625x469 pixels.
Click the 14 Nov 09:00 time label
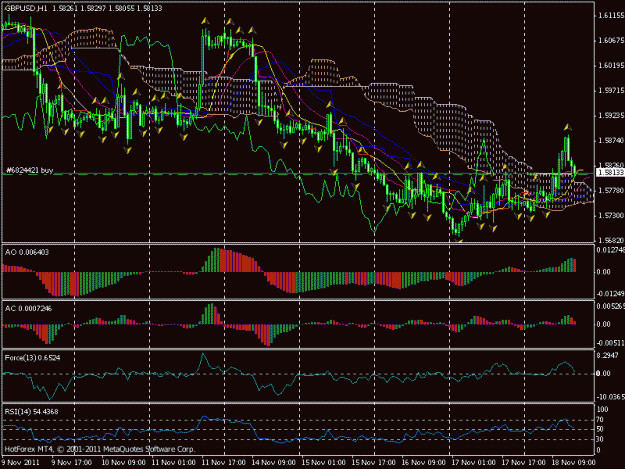pyautogui.click(x=273, y=462)
